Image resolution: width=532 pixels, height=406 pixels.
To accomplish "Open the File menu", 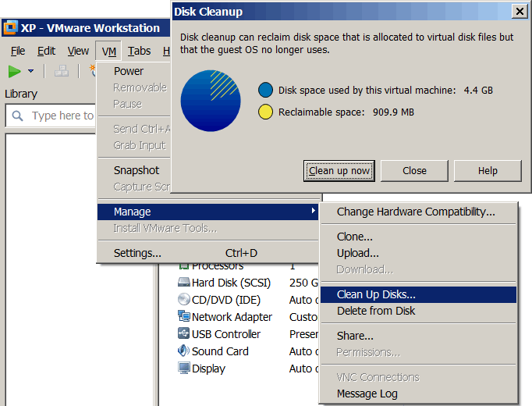I will pos(18,51).
